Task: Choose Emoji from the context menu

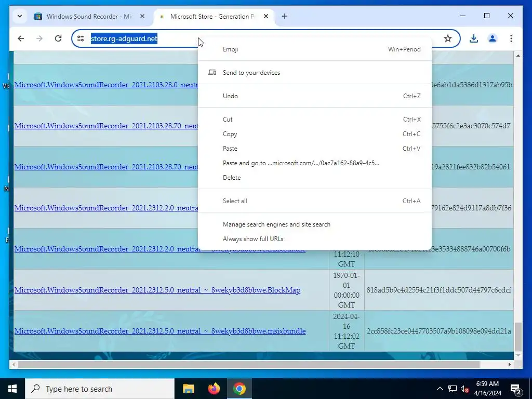Action: click(x=314, y=49)
